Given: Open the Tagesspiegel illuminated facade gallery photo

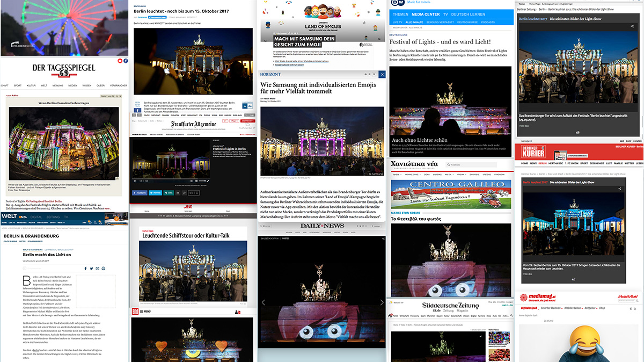Looking at the screenshot, I should pyautogui.click(x=64, y=142).
